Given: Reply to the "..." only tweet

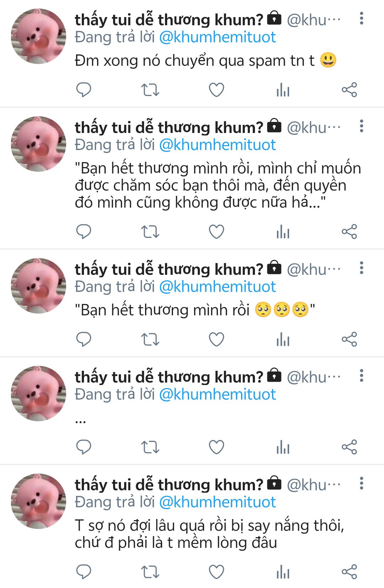Looking at the screenshot, I should coord(84,447).
